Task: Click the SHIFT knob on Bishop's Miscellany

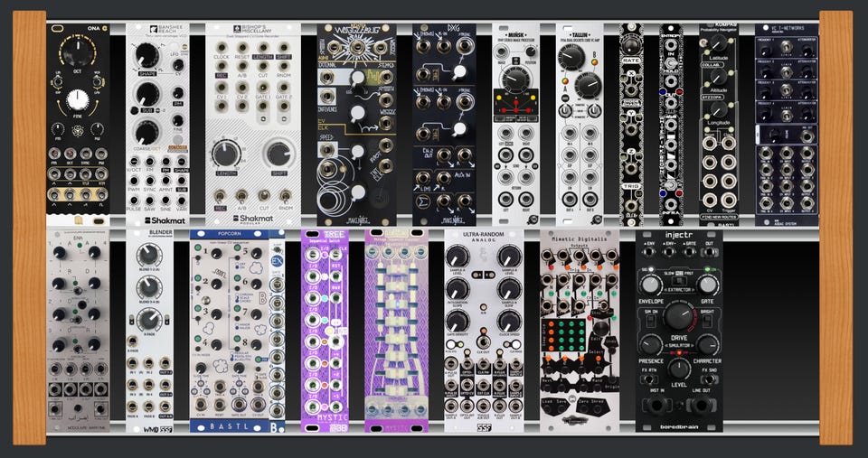Action: (x=279, y=154)
